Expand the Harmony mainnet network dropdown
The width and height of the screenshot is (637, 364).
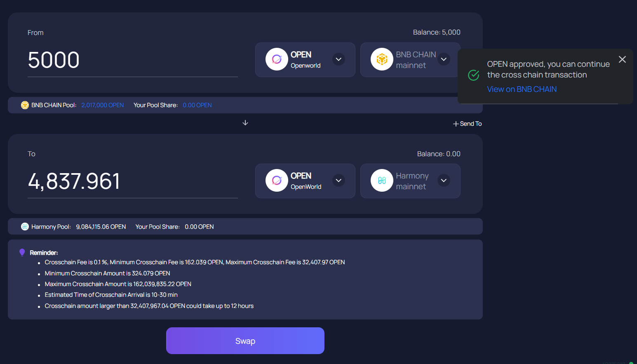tap(444, 181)
